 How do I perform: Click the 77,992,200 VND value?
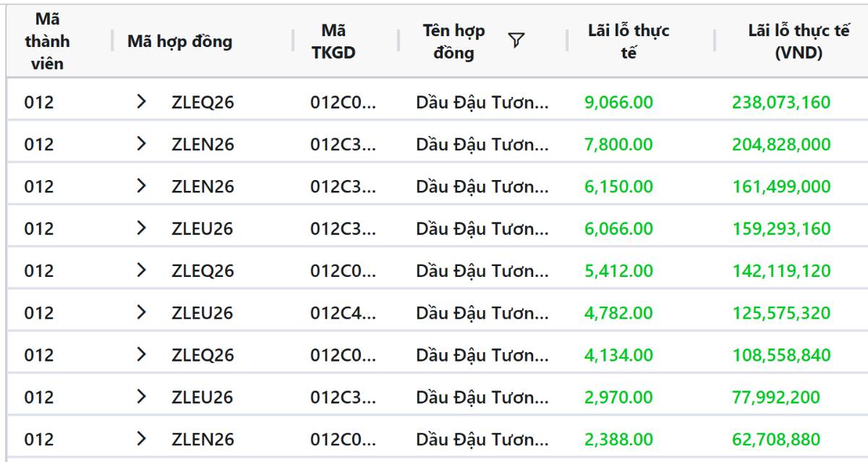776,397
